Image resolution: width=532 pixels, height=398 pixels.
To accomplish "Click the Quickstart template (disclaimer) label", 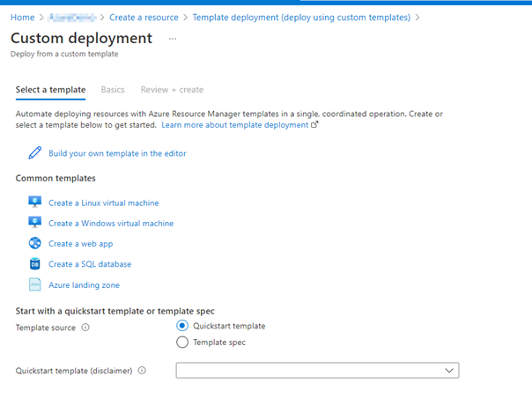I will [x=74, y=371].
